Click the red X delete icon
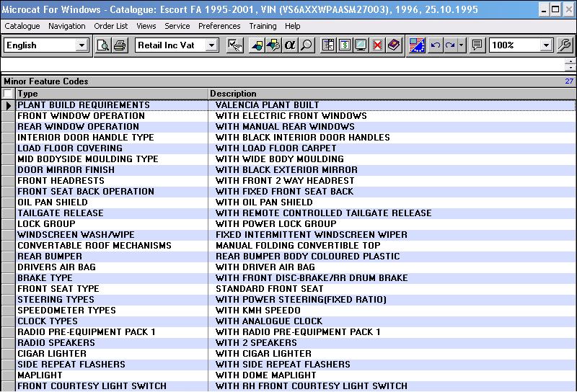The width and height of the screenshot is (577, 392). pos(377,45)
